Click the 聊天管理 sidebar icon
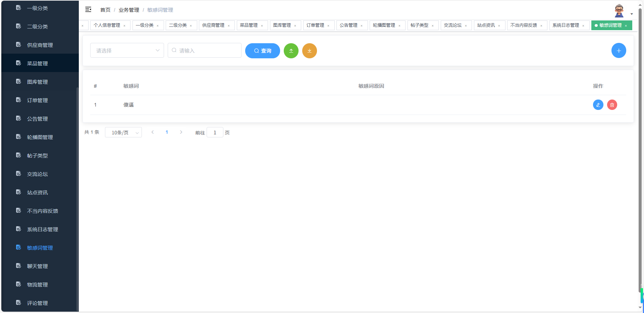This screenshot has width=644, height=313. click(18, 265)
